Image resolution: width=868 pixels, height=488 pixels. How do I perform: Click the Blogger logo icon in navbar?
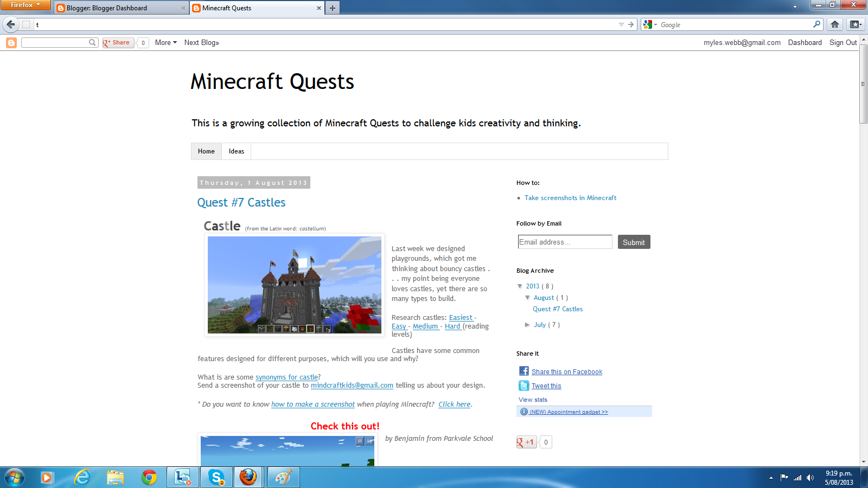tap(11, 43)
